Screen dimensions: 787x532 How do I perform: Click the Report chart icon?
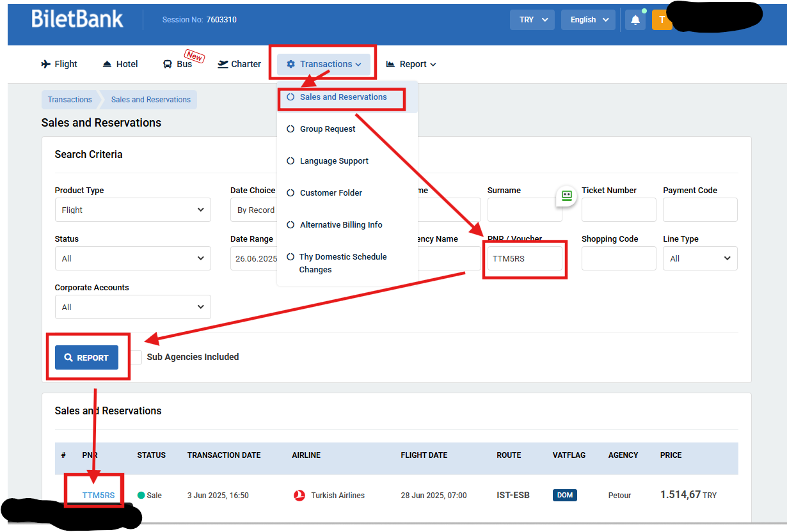coord(390,64)
